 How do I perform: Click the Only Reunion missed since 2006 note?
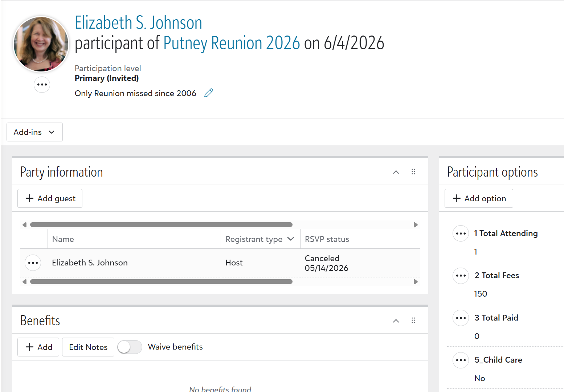click(x=135, y=94)
